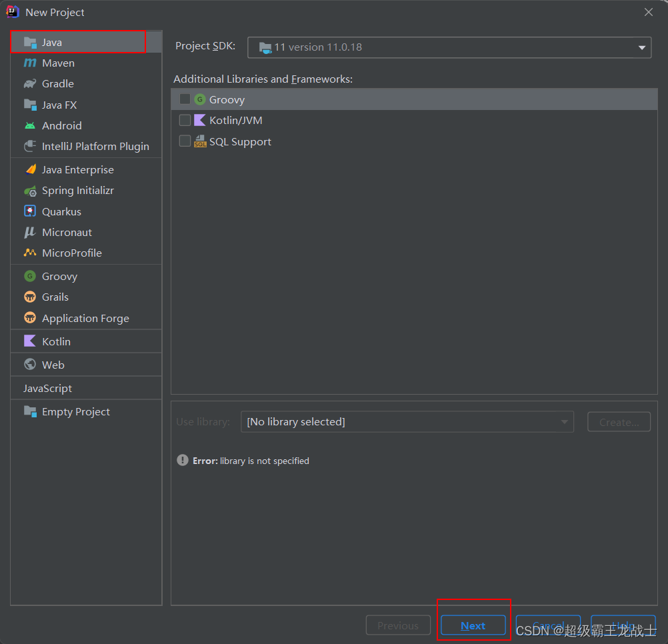Select the Java folder icon in the project list
The width and height of the screenshot is (668, 644).
30,42
